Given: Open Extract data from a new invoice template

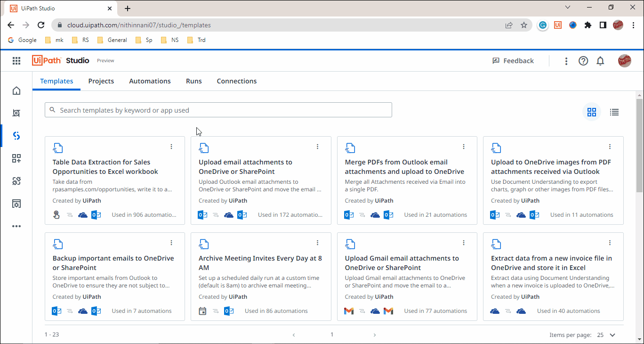Looking at the screenshot, I should [551, 263].
